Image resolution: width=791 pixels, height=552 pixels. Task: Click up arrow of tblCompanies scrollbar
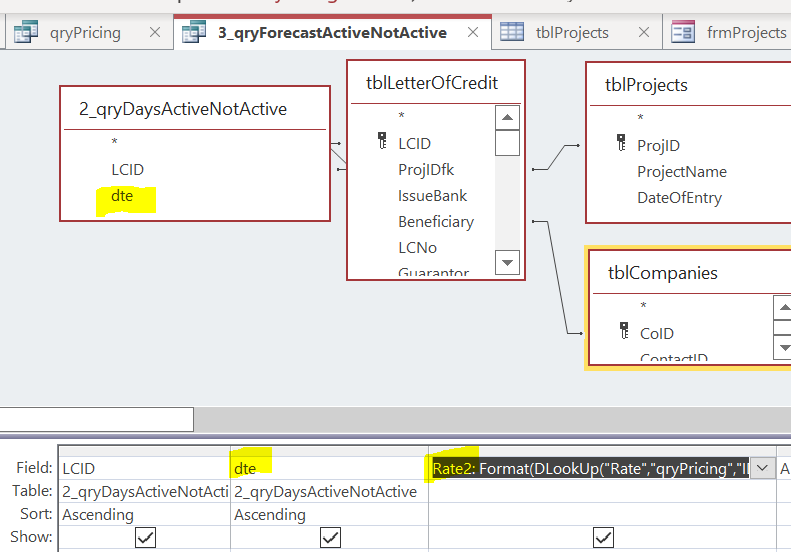[x=783, y=307]
